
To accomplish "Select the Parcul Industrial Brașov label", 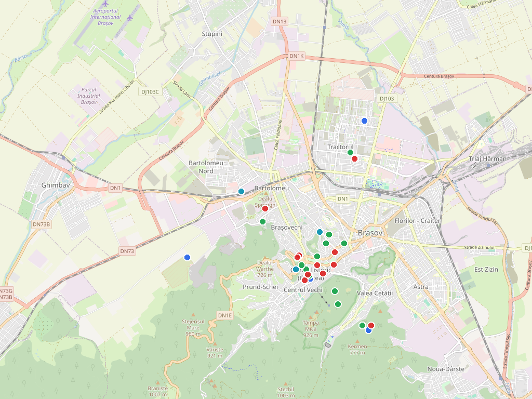I will pyautogui.click(x=89, y=96).
